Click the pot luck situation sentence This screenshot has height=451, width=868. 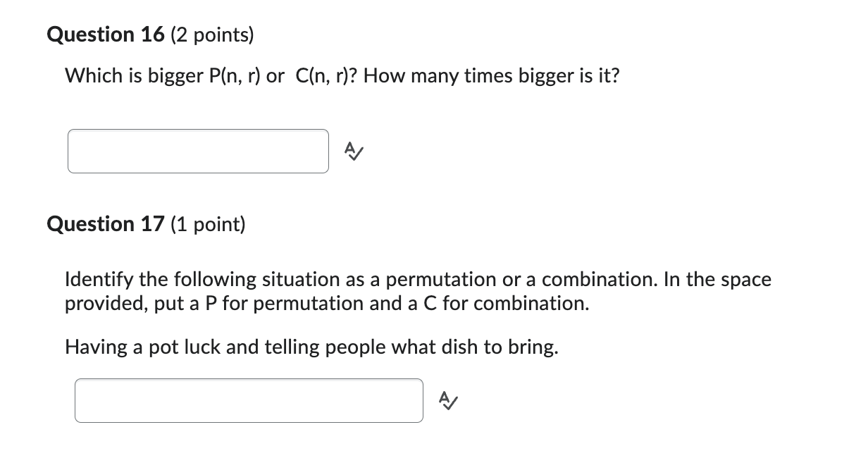pyautogui.click(x=311, y=347)
